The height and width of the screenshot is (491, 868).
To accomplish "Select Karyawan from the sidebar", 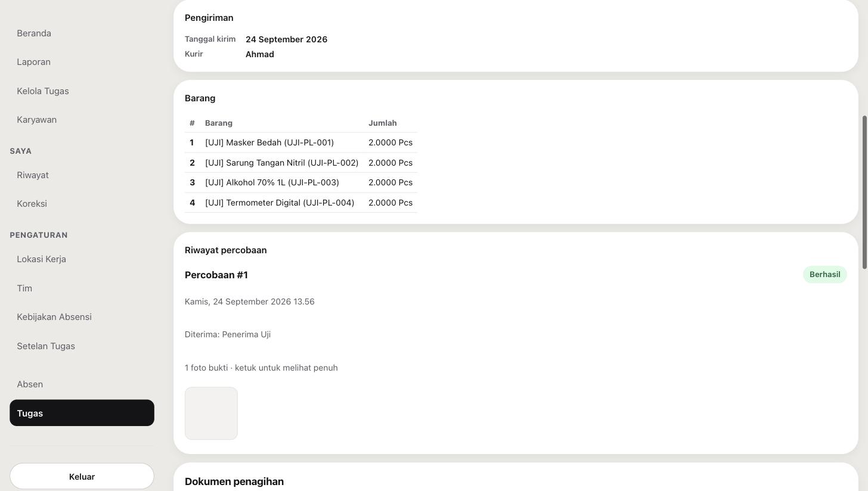I will (82, 120).
